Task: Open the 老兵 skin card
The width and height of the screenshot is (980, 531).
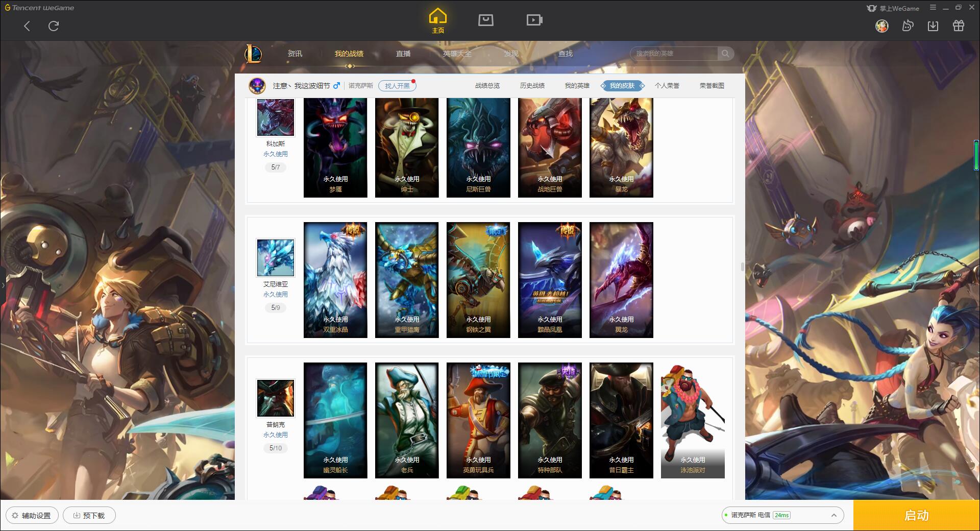Action: click(x=407, y=420)
